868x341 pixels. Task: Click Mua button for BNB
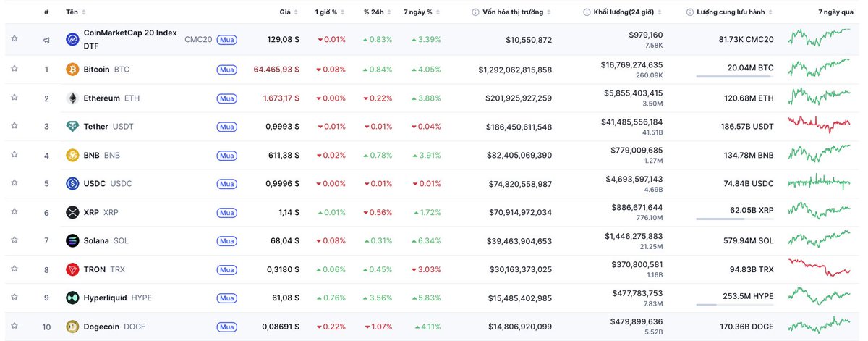pos(227,155)
